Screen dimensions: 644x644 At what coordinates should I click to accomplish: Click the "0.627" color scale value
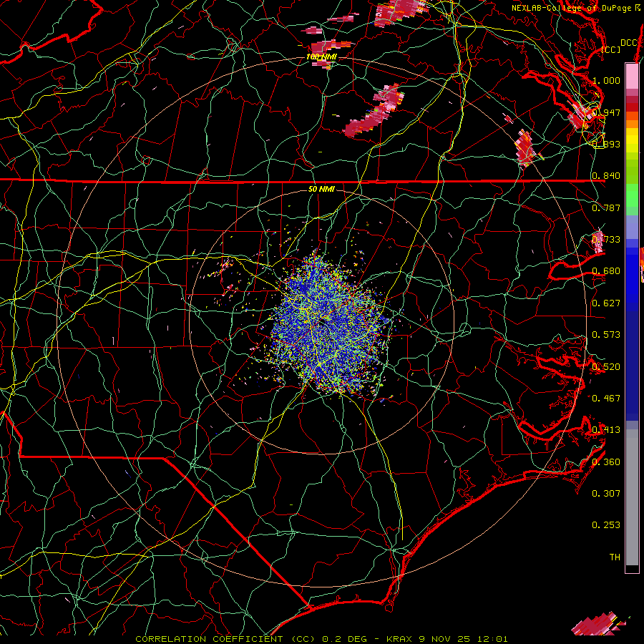[x=606, y=303]
